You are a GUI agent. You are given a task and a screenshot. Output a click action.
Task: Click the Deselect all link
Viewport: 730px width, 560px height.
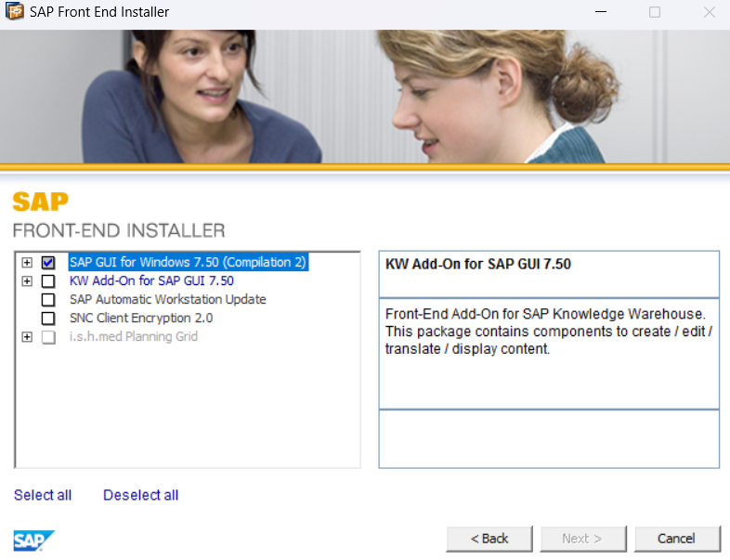(x=140, y=495)
